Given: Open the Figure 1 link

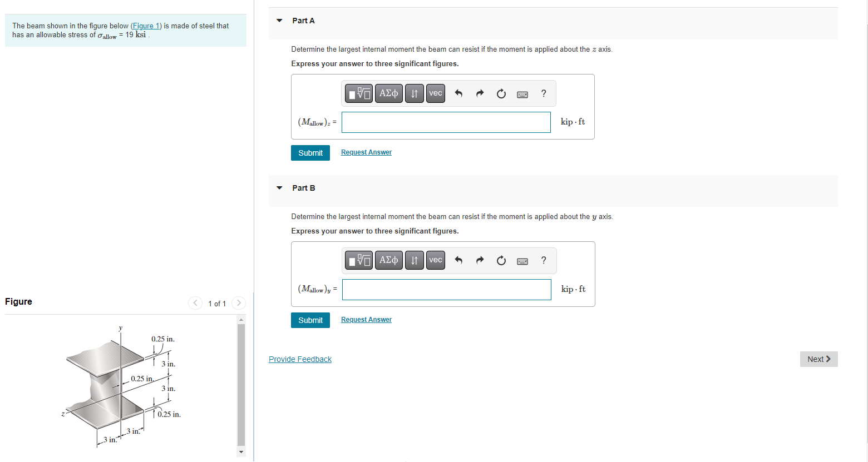Looking at the screenshot, I should 146,26.
